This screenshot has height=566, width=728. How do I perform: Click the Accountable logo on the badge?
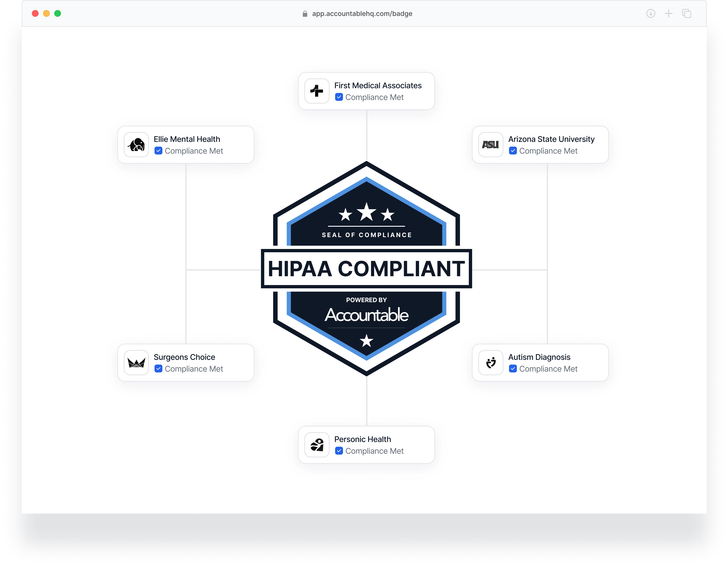pos(366,315)
